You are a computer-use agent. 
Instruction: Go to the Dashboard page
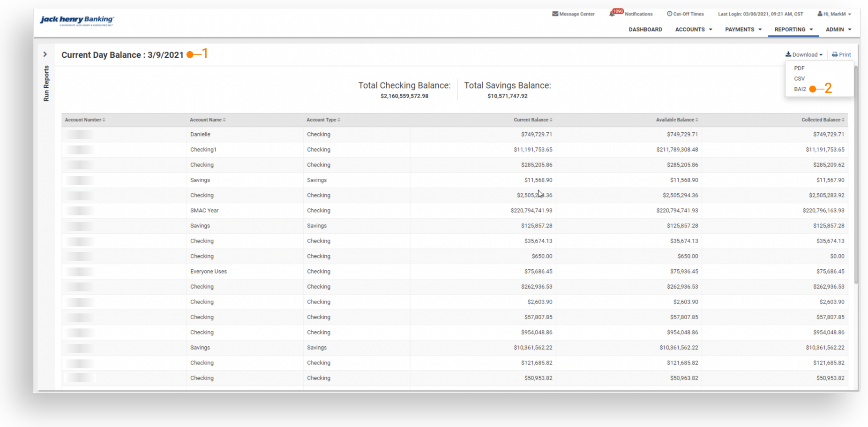coord(645,30)
